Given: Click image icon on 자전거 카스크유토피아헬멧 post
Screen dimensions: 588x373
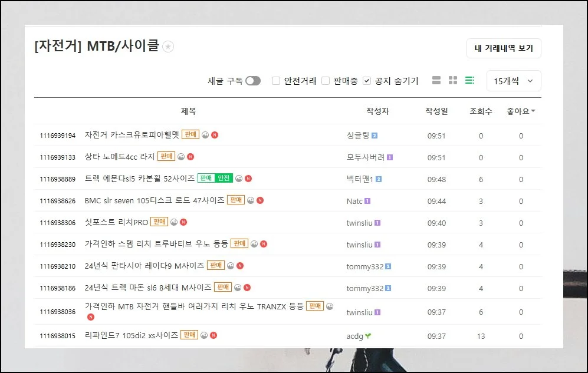Looking at the screenshot, I should [x=205, y=135].
